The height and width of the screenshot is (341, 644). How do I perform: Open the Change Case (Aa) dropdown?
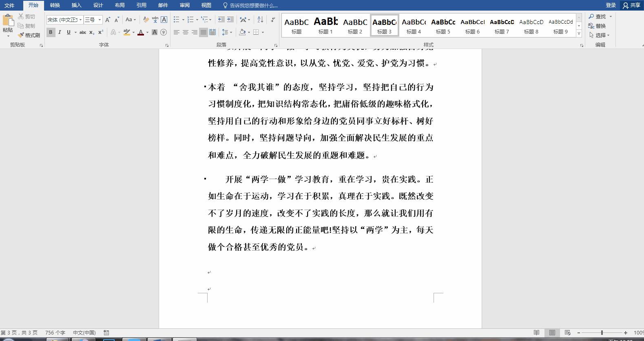click(131, 20)
